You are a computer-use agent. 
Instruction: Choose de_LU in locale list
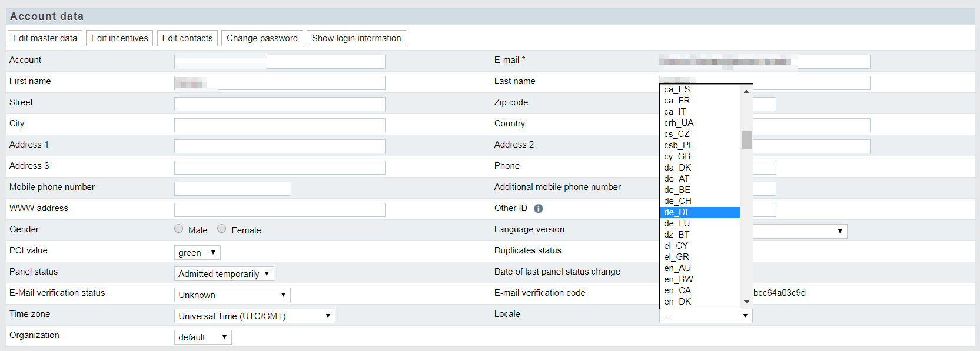700,223
